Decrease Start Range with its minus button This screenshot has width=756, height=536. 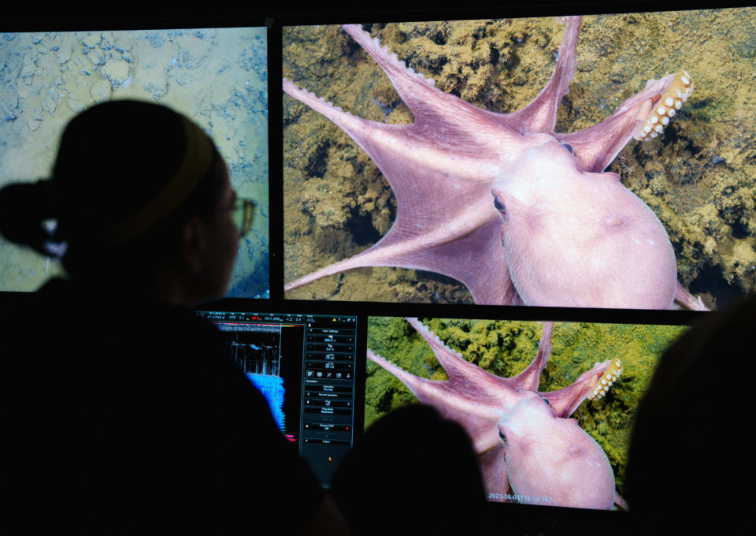[x=310, y=348]
